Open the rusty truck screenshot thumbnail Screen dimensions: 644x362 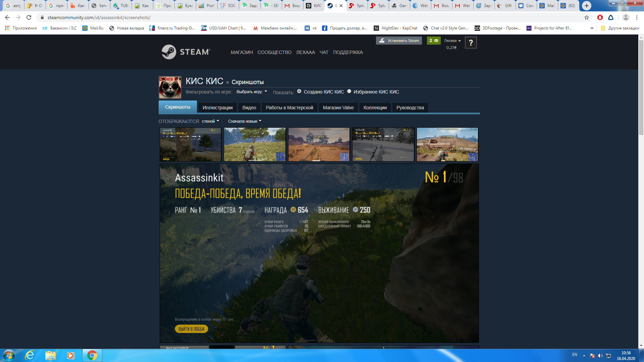pyautogui.click(x=447, y=144)
